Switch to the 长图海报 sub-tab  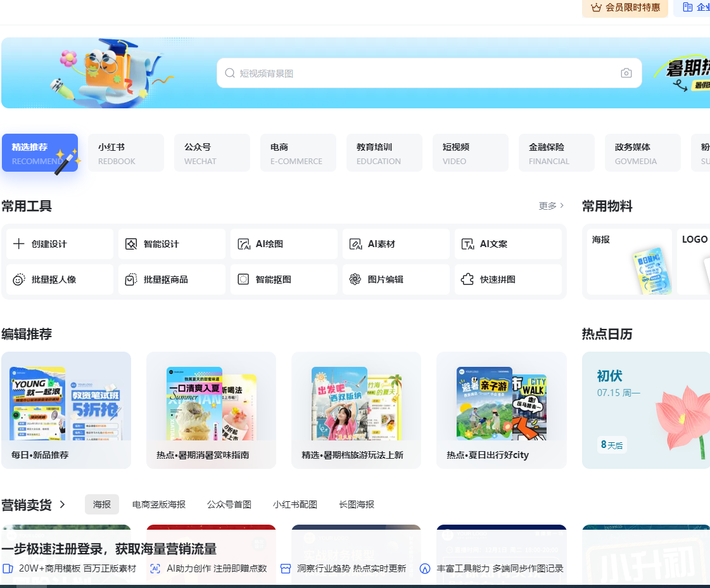pos(357,504)
